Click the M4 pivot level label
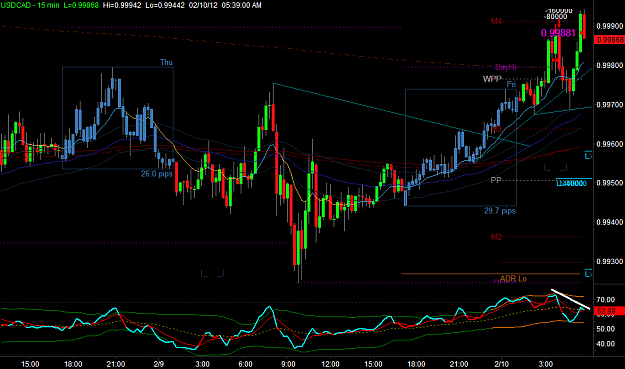Image resolution: width=625 pixels, height=369 pixels. click(496, 21)
